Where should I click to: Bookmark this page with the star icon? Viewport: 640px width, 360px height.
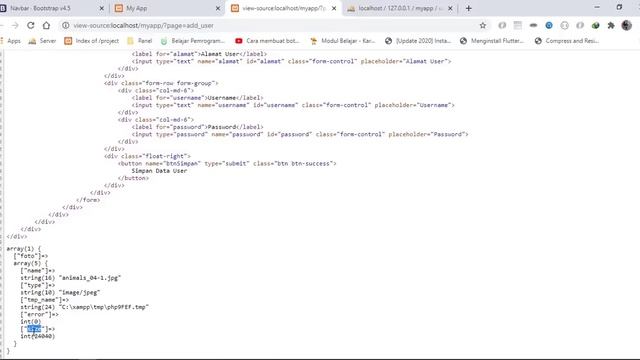pyautogui.click(x=483, y=25)
